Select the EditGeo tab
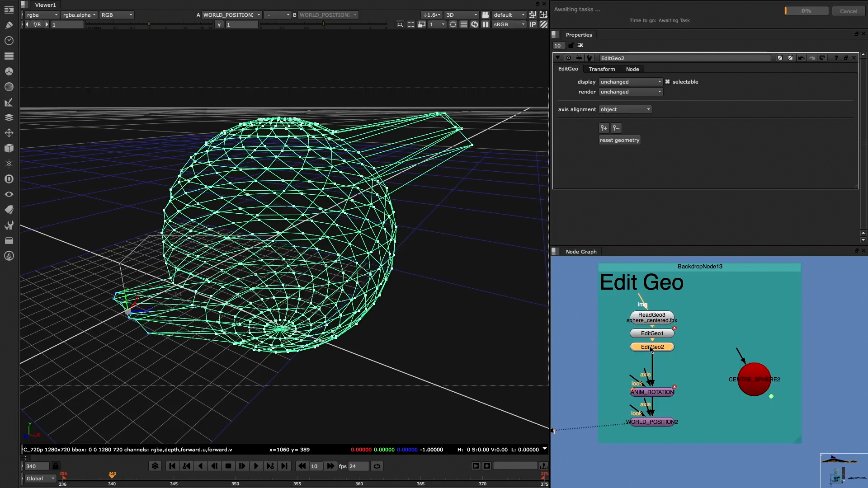The height and width of the screenshot is (488, 868). (568, 69)
